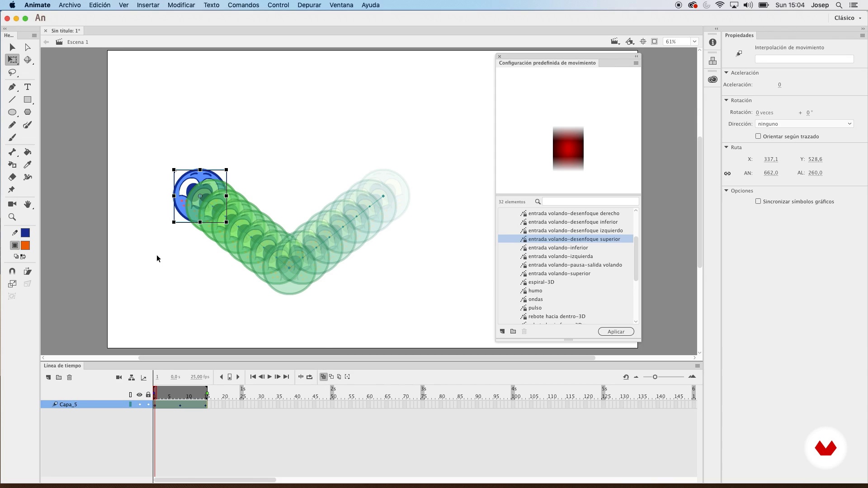Select the Ink Bottle tool
Viewport: 868px width, 488px height.
[x=12, y=164]
